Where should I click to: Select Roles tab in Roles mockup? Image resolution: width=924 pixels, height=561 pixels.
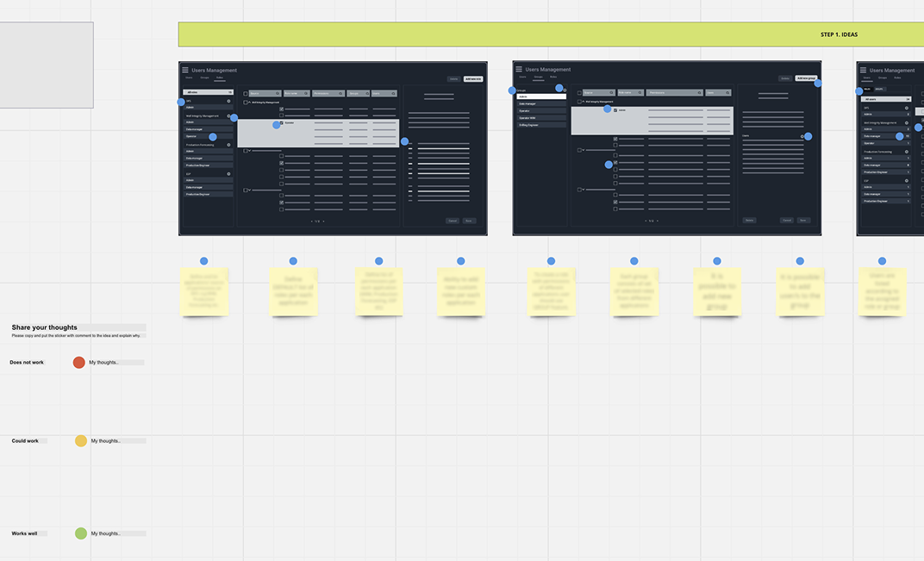[220, 78]
